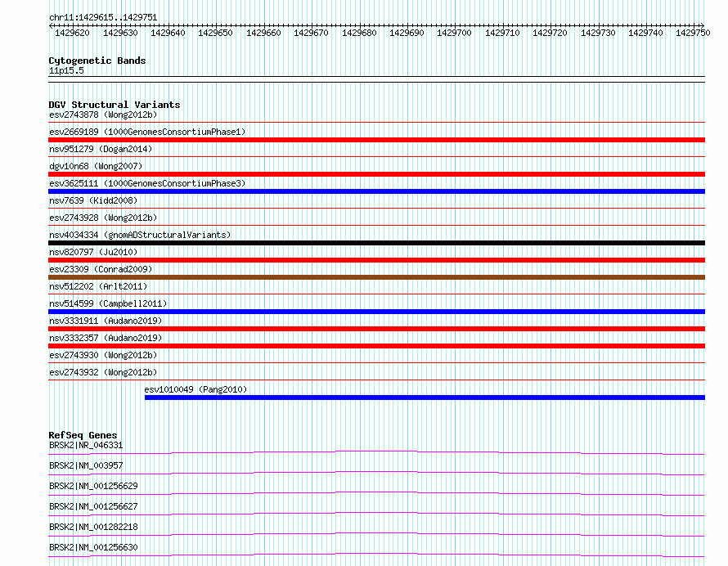The width and height of the screenshot is (728, 566).
Task: Open variant dgv10n68 (Wong2007)
Action: tap(96, 166)
